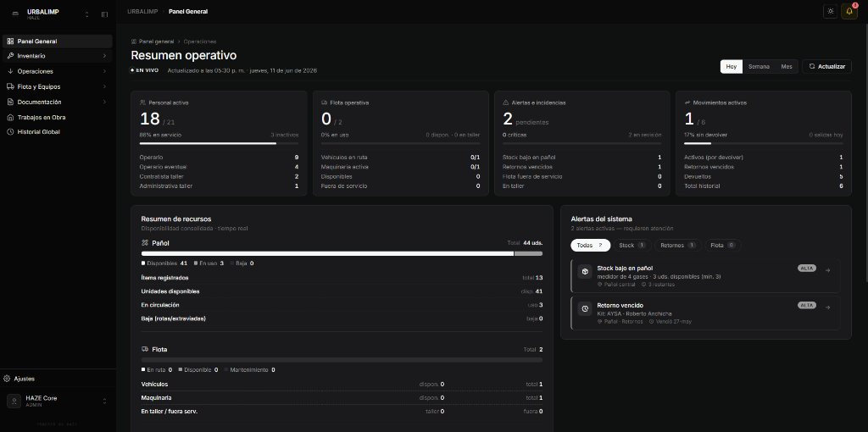Viewport: 868px width, 432px height.
Task: Click the Stock bajo en pañol box icon
Action: tap(585, 272)
